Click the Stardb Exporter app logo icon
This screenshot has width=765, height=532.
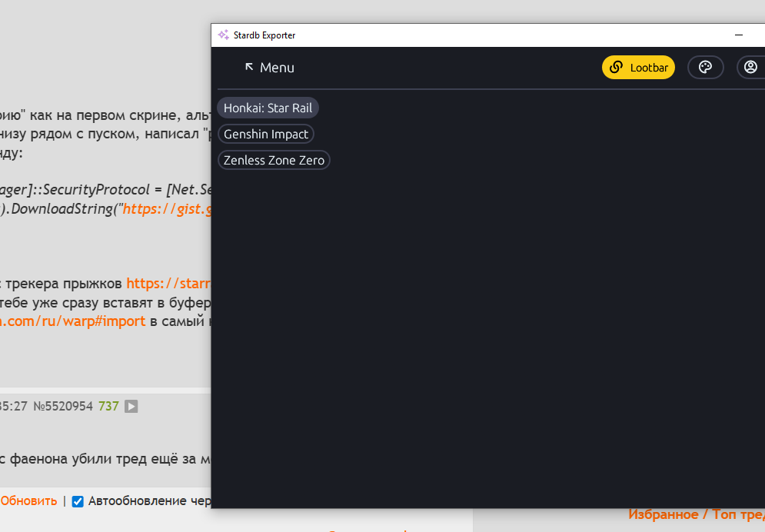224,35
